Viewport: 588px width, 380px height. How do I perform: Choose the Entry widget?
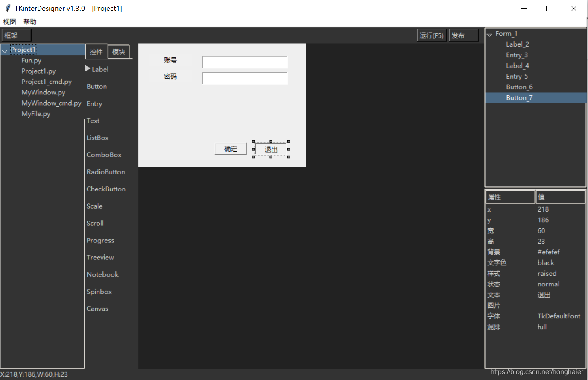(x=94, y=103)
